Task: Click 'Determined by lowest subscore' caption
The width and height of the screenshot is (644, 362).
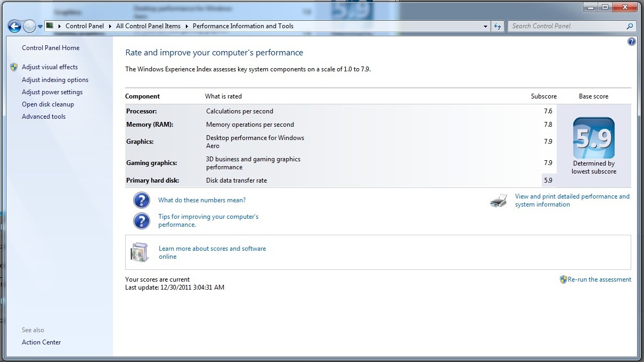Action: pos(594,168)
